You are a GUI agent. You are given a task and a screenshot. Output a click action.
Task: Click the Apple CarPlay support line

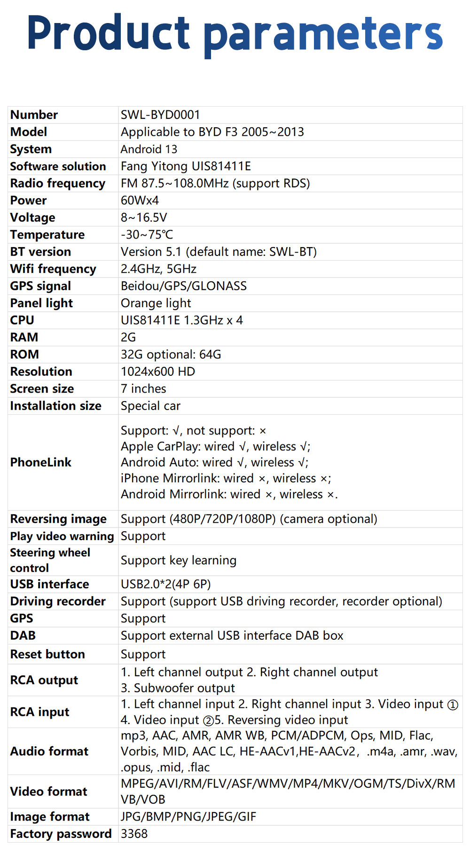(215, 446)
